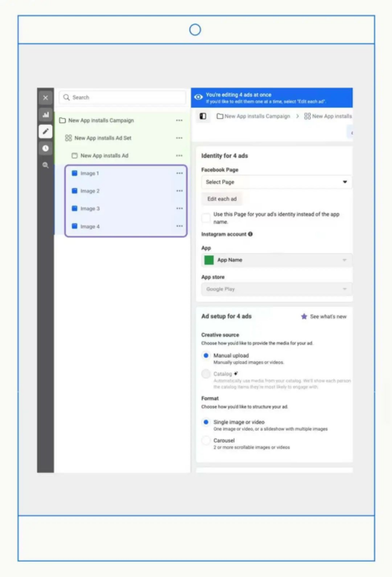Close the editor with the X icon
This screenshot has height=577, width=392.
click(x=45, y=98)
